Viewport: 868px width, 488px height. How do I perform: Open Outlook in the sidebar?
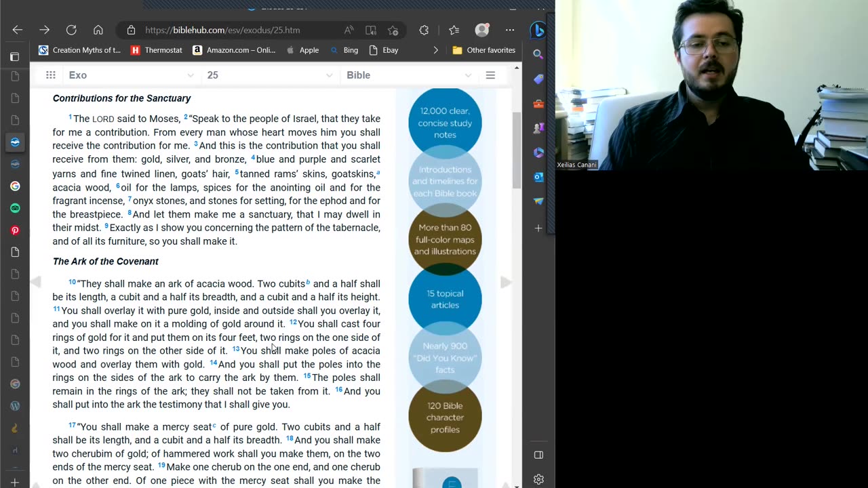tap(538, 177)
